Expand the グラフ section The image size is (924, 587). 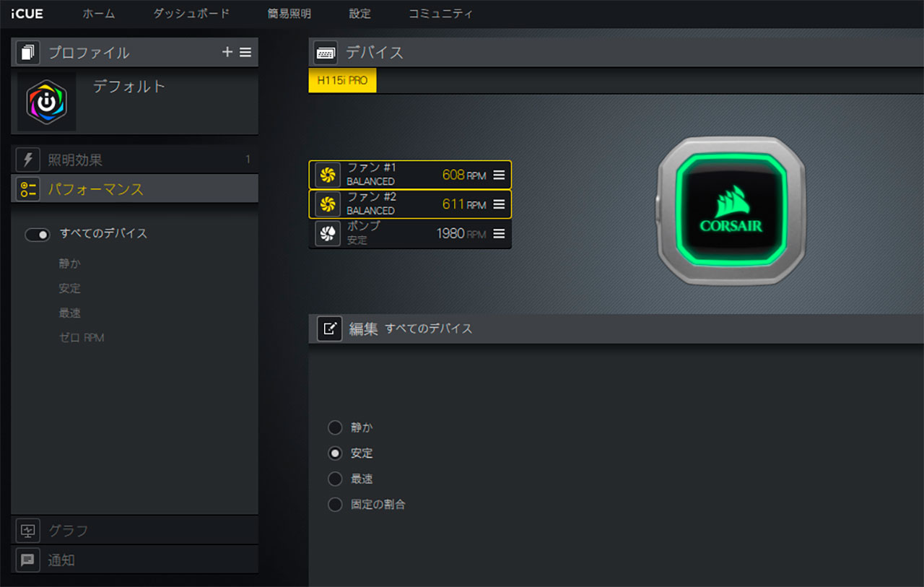pyautogui.click(x=134, y=531)
